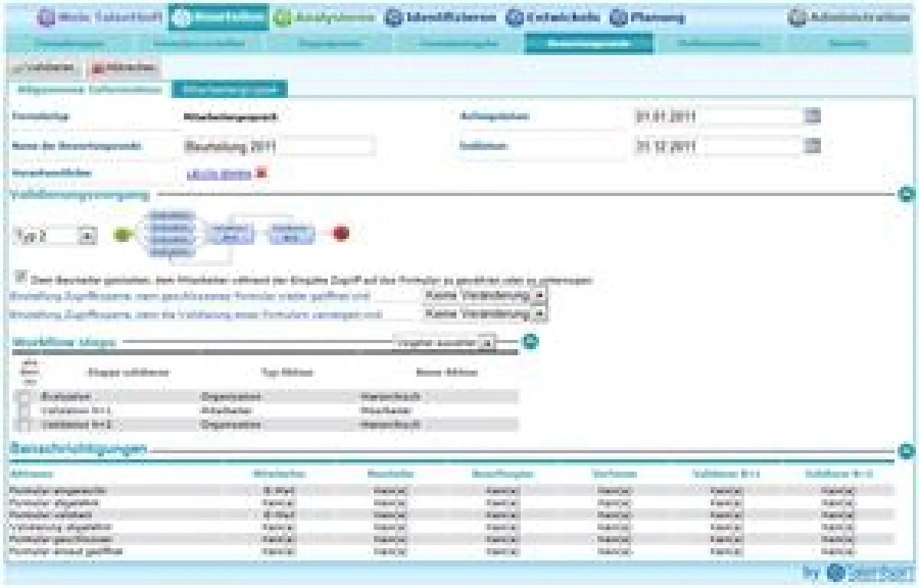Click the red end node in workflow diagram

342,234
